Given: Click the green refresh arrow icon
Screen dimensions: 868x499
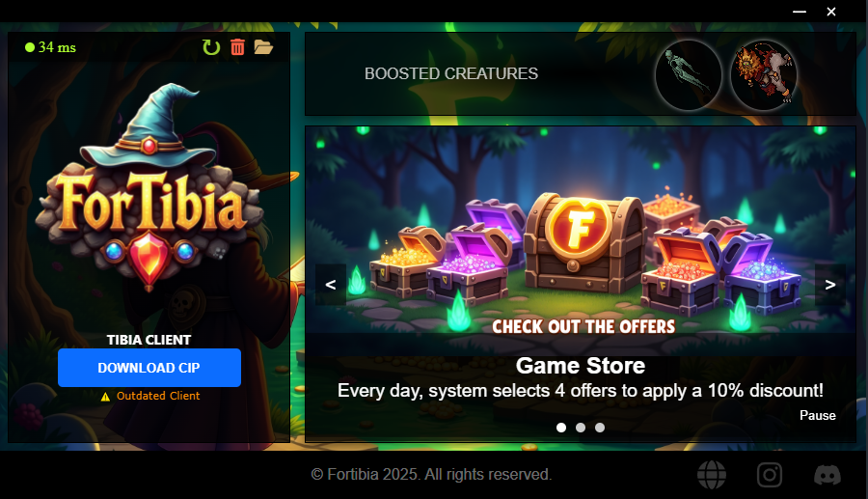Looking at the screenshot, I should click(211, 47).
